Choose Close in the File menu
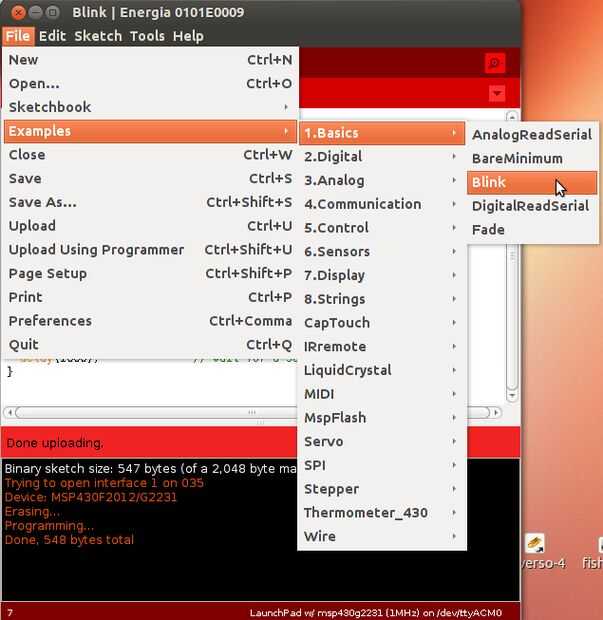603x620 pixels. (150, 155)
